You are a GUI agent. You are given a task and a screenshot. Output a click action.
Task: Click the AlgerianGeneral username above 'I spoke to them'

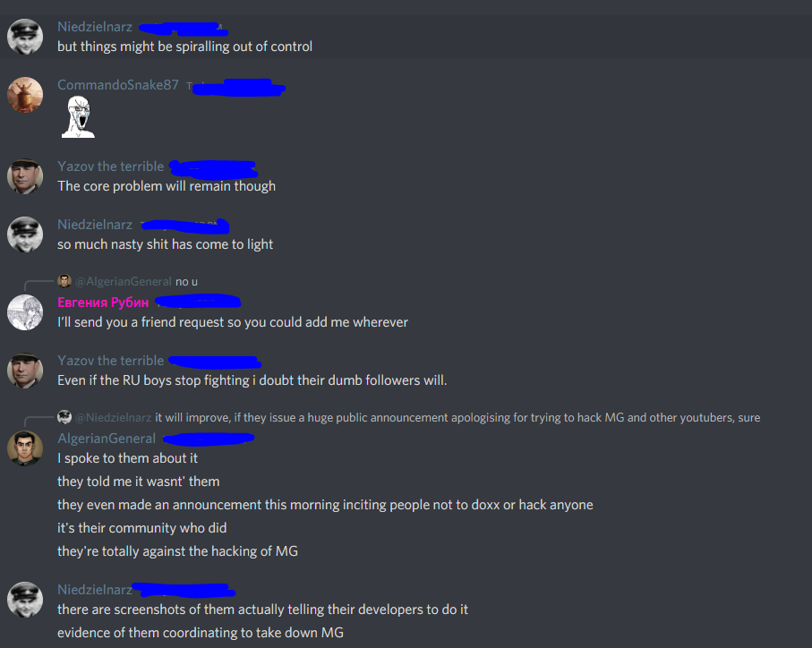107,439
